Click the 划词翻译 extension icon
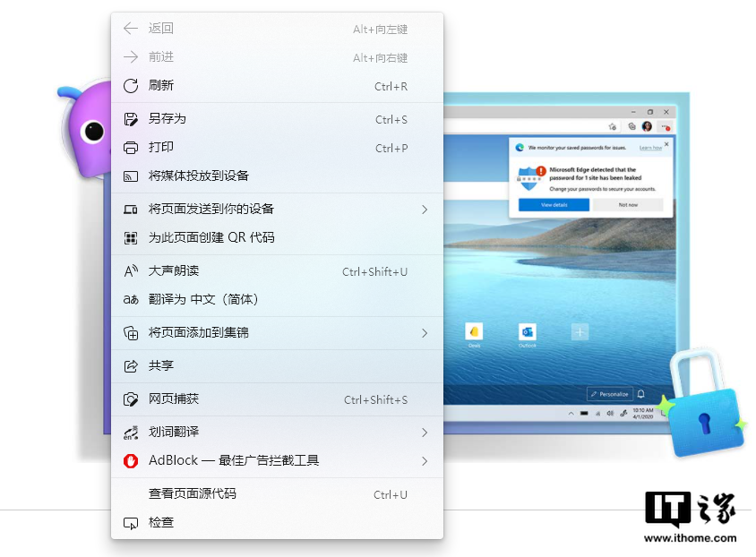The image size is (756, 557). [131, 433]
